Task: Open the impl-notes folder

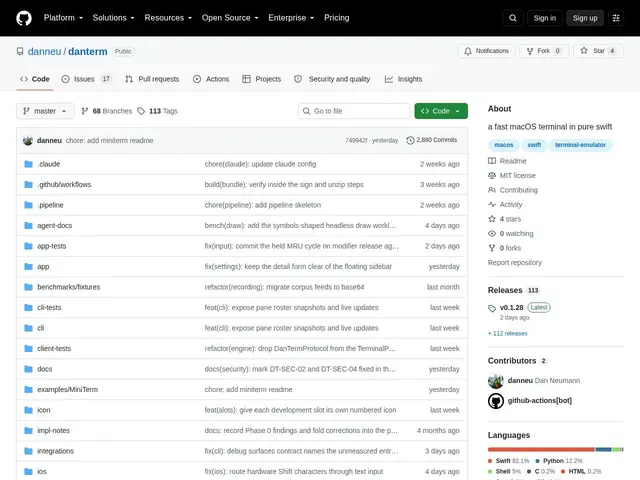Action: (x=53, y=431)
